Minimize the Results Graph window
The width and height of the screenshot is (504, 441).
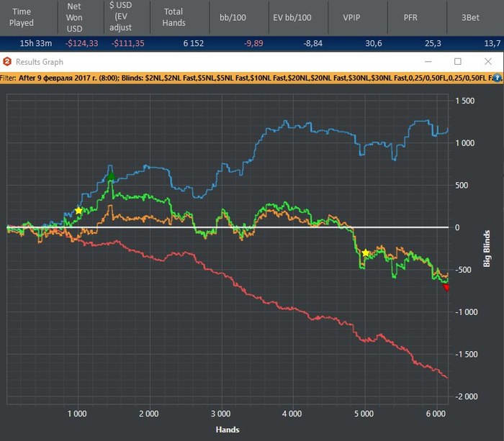click(428, 61)
